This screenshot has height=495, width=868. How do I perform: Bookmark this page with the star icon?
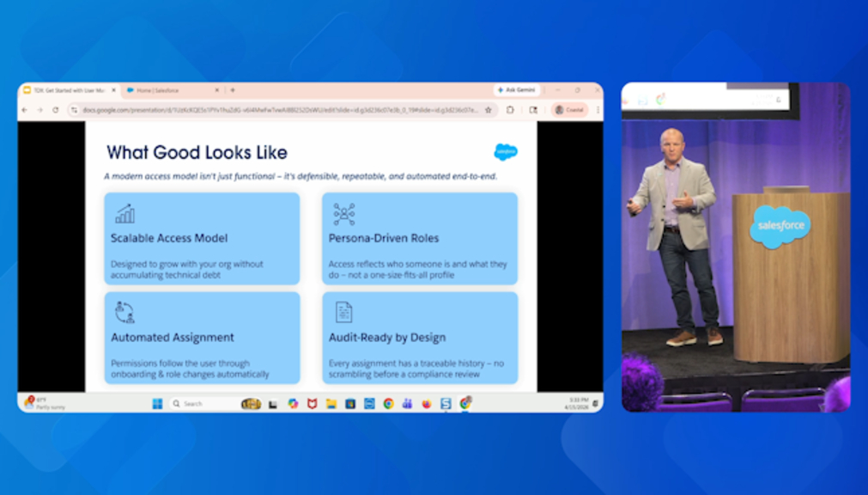(x=489, y=110)
